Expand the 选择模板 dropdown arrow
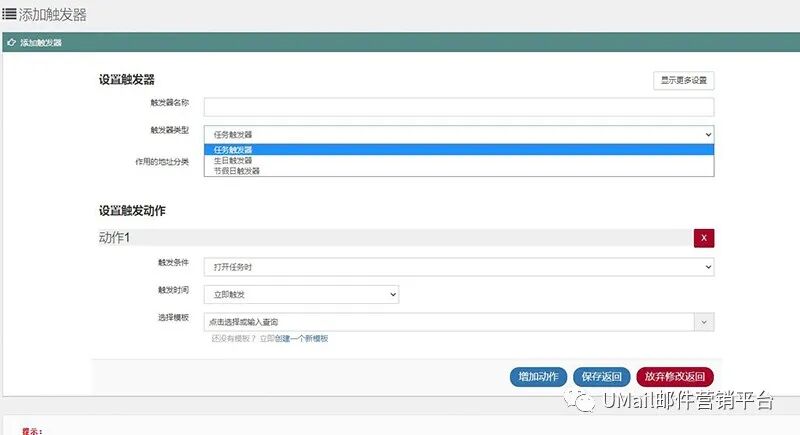 coord(704,322)
